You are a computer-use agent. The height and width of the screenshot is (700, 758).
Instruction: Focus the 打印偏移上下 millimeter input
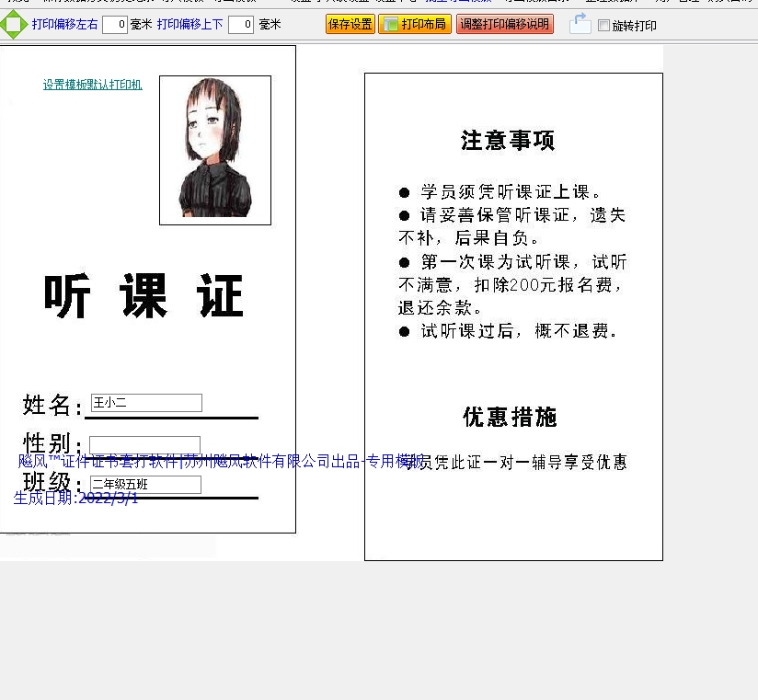coord(240,25)
